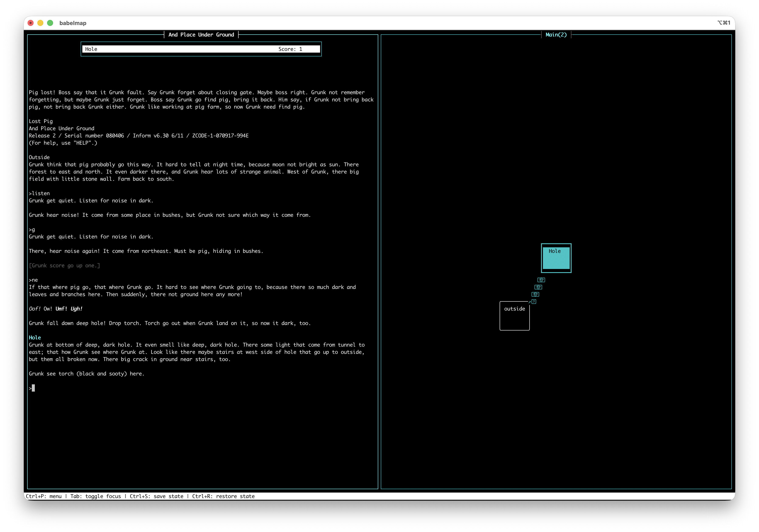This screenshot has width=759, height=532.
Task: Click the green full-screen window button
Action: [50, 23]
